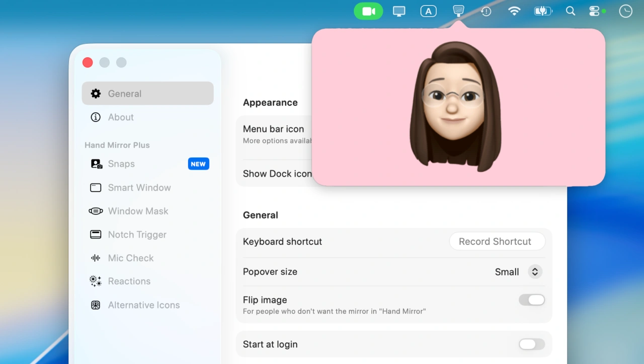This screenshot has width=644, height=364.
Task: Click the Mic Check waveform icon
Action: (x=96, y=258)
